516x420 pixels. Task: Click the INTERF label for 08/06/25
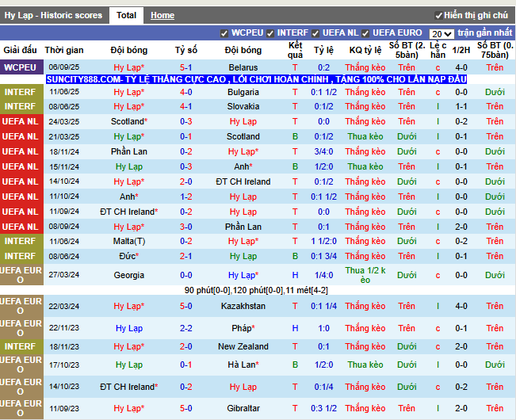click(20, 106)
